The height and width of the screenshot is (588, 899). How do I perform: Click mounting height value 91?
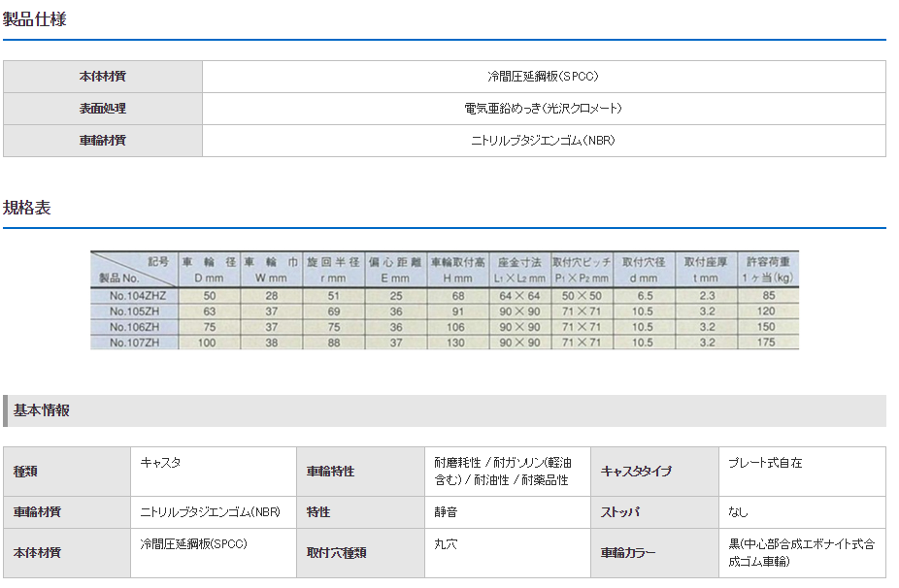[458, 311]
